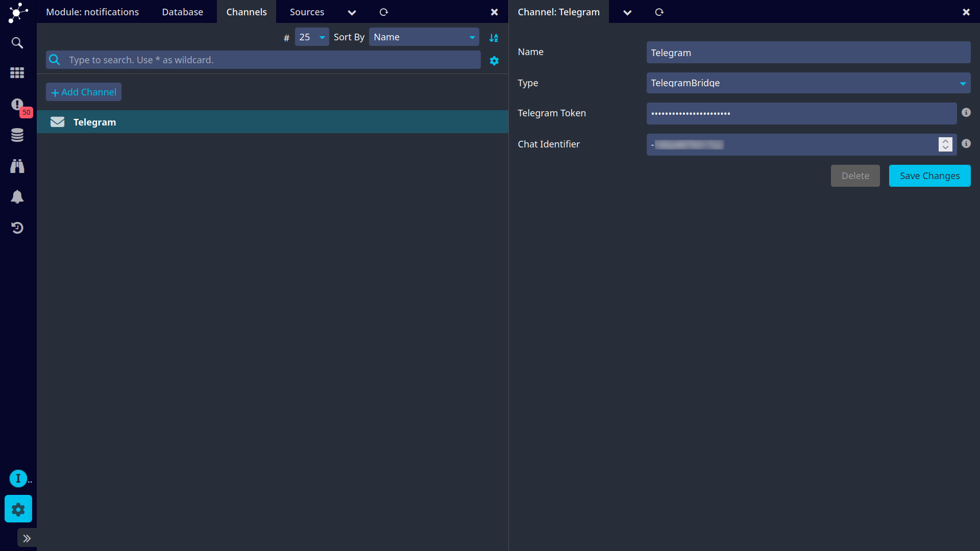Show info for Chat Identifier
This screenshot has height=551, width=980.
[966, 144]
